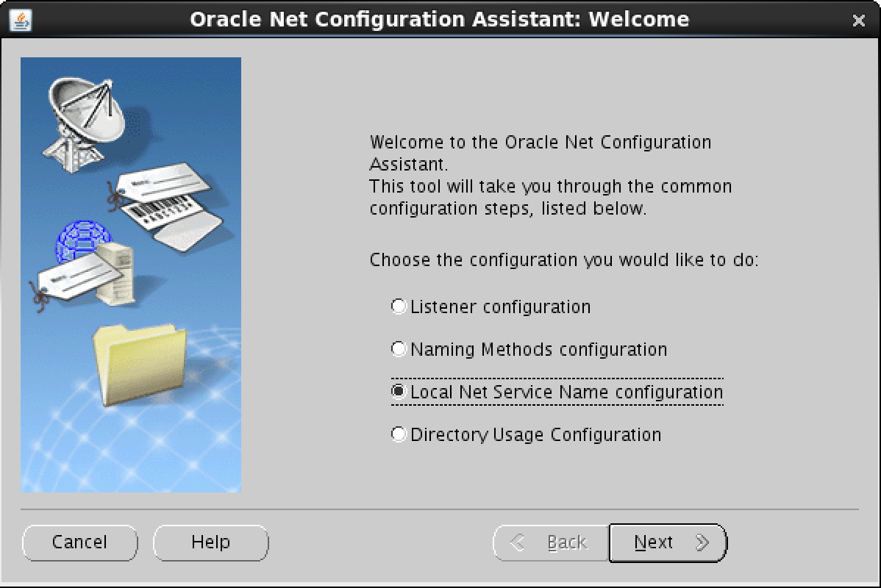Image resolution: width=881 pixels, height=588 pixels.
Task: Choose the Naming Methods configuration option
Action: tap(399, 349)
